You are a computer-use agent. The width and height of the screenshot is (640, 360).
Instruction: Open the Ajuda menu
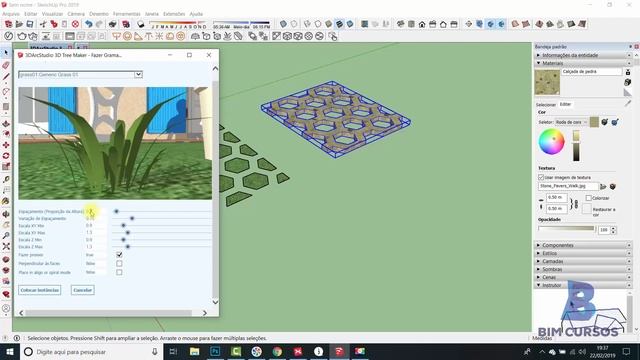click(196, 14)
